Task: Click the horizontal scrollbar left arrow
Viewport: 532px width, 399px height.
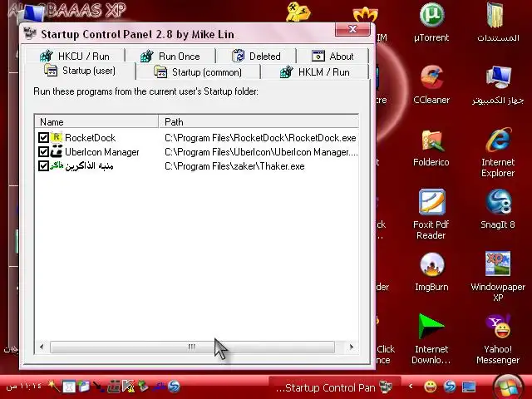Action: [x=42, y=347]
